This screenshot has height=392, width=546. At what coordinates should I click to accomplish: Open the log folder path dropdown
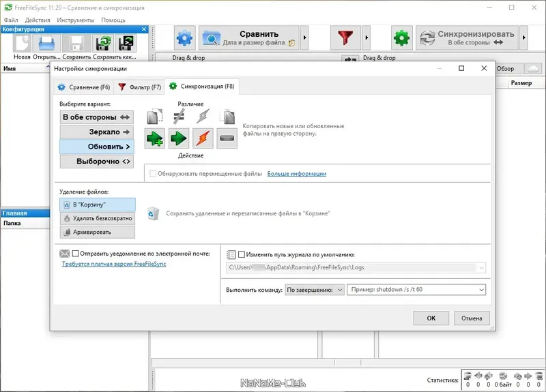(481, 267)
